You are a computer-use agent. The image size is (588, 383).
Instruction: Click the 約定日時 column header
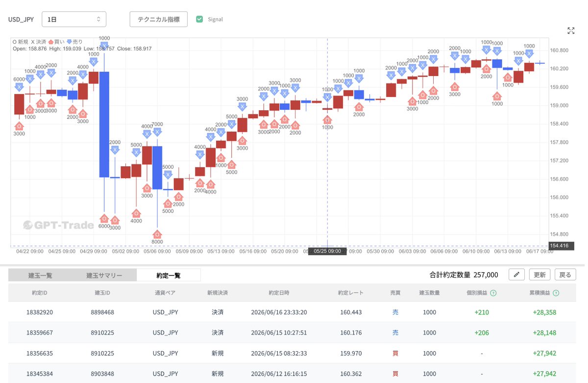[278, 293]
